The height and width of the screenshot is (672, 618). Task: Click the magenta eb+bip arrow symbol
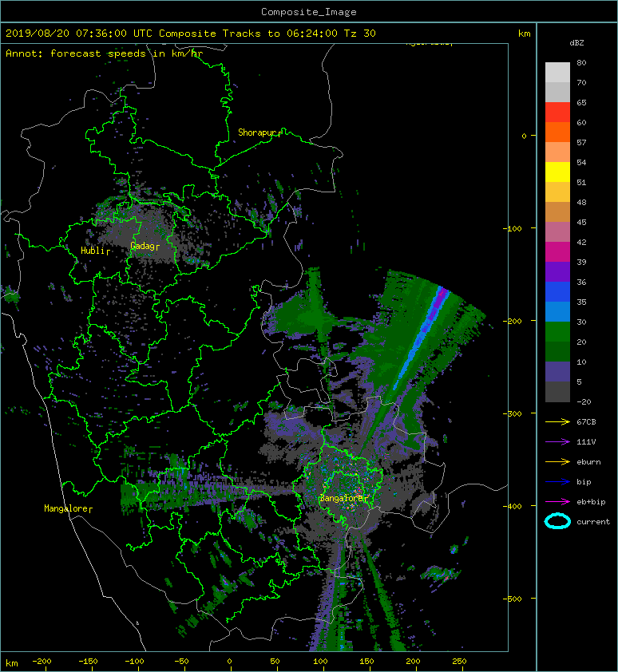(x=557, y=502)
